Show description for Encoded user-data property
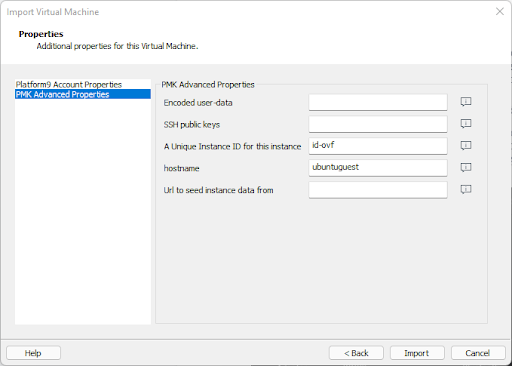This screenshot has width=512, height=366. pos(466,102)
